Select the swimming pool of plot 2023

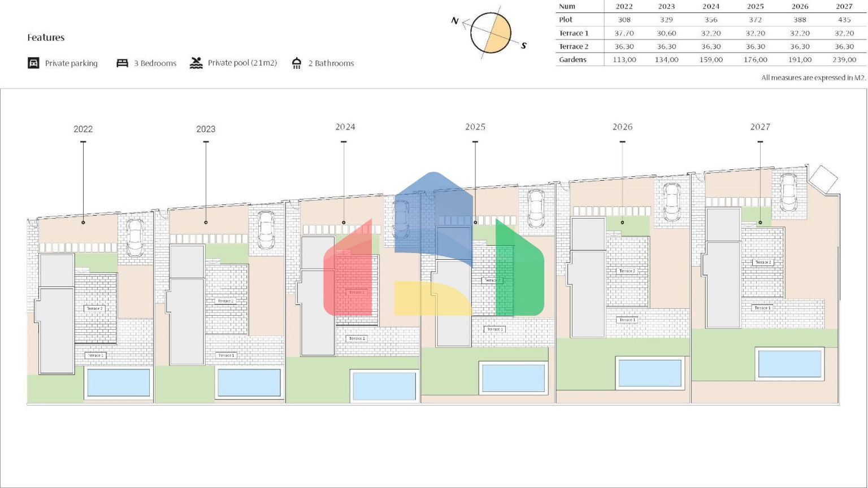(249, 382)
